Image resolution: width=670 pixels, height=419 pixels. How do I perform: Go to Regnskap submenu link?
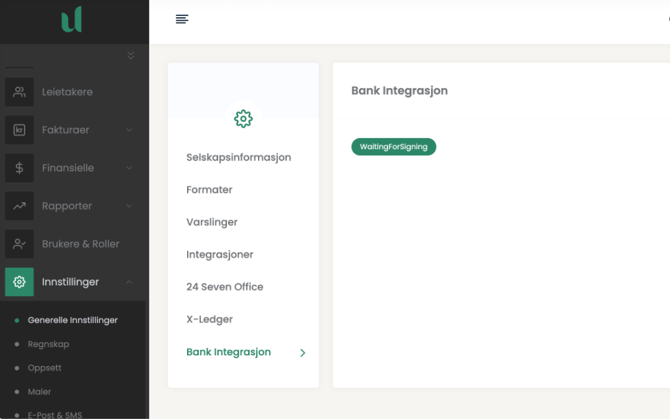(48, 344)
